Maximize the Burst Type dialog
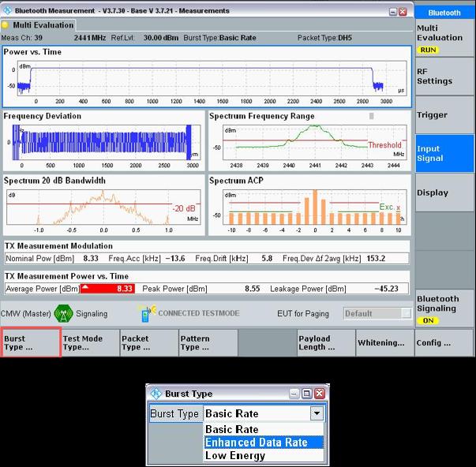 point(306,394)
